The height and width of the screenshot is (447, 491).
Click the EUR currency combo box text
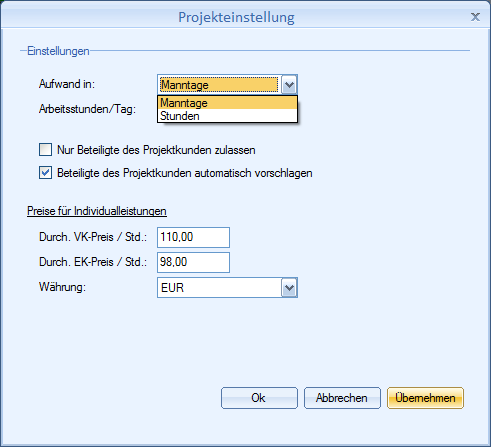point(219,287)
